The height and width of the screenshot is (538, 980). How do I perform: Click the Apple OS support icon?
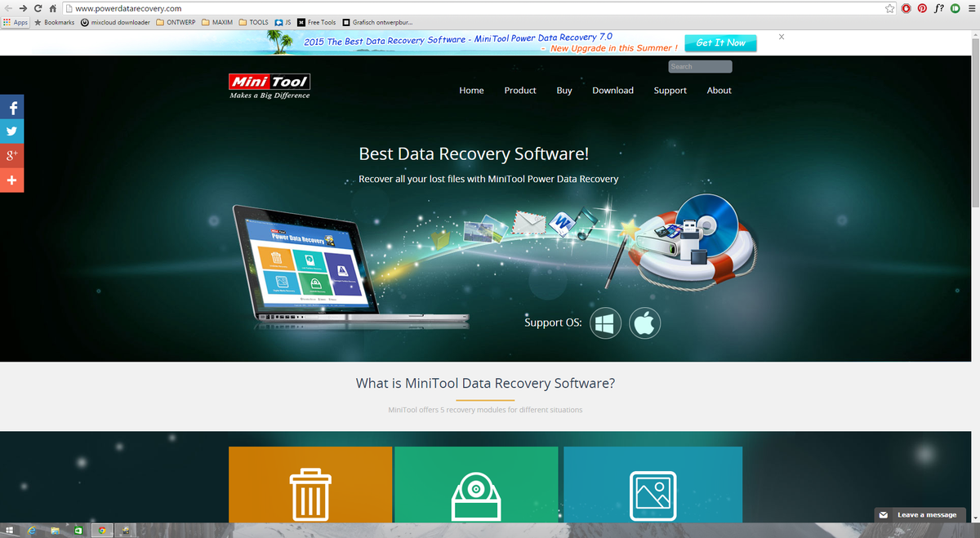coord(645,322)
